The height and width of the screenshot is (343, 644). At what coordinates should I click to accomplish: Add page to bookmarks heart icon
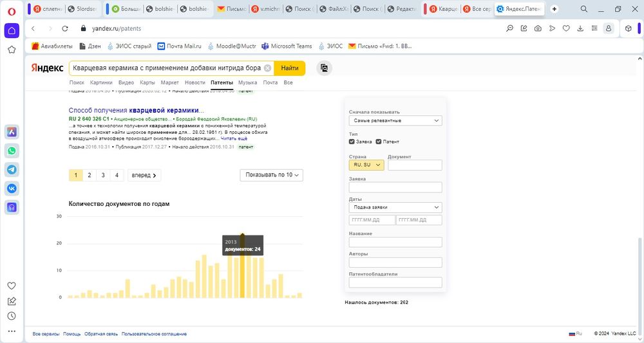click(x=566, y=28)
